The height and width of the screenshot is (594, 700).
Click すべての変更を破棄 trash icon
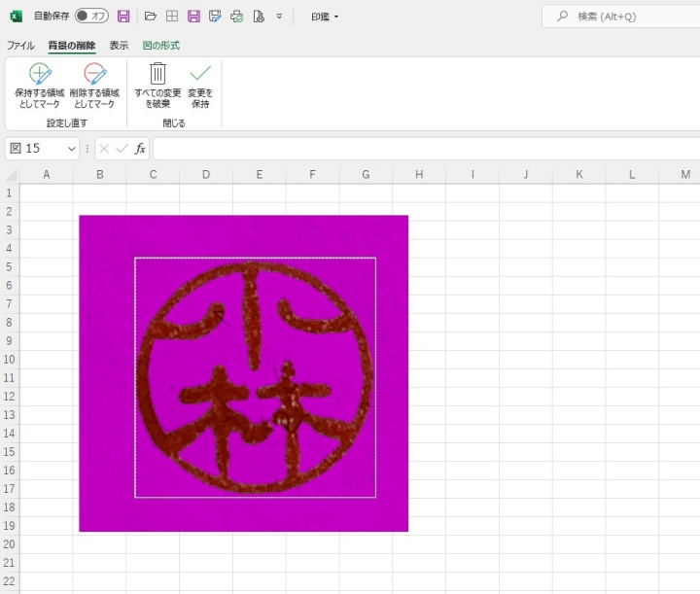[x=157, y=86]
